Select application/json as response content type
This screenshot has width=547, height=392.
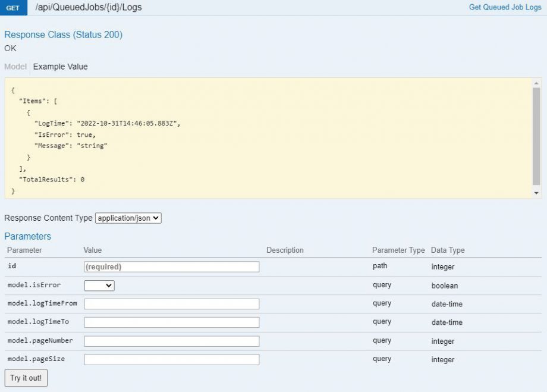pyautogui.click(x=127, y=218)
